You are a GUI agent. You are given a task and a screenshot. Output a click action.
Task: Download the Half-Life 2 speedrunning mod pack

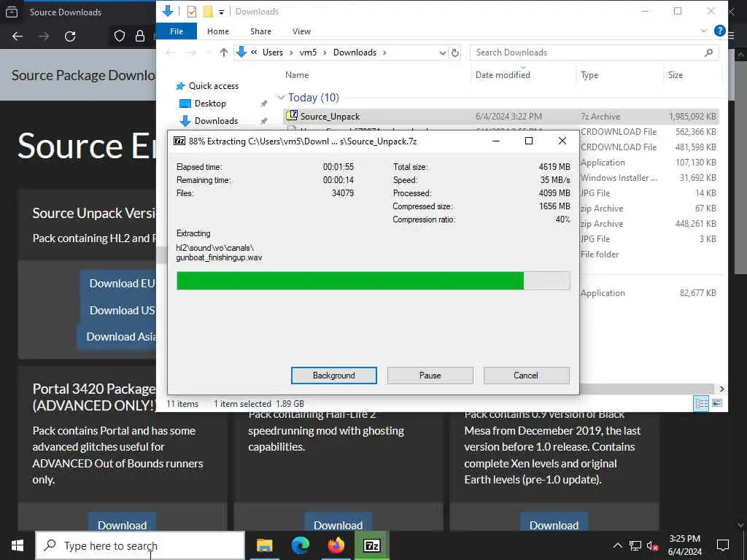[338, 523]
